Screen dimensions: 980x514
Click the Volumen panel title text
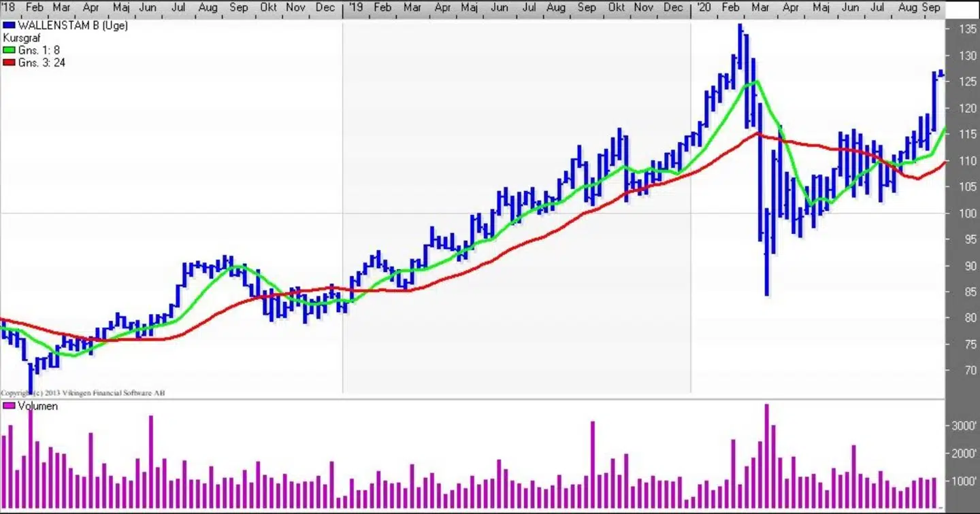click(x=37, y=406)
